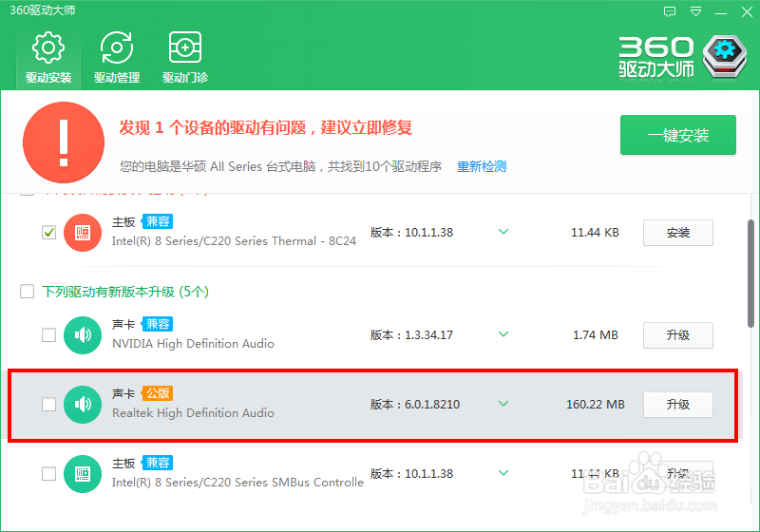The height and width of the screenshot is (532, 760).
Task: Click the 重新检测 link
Action: (482, 166)
